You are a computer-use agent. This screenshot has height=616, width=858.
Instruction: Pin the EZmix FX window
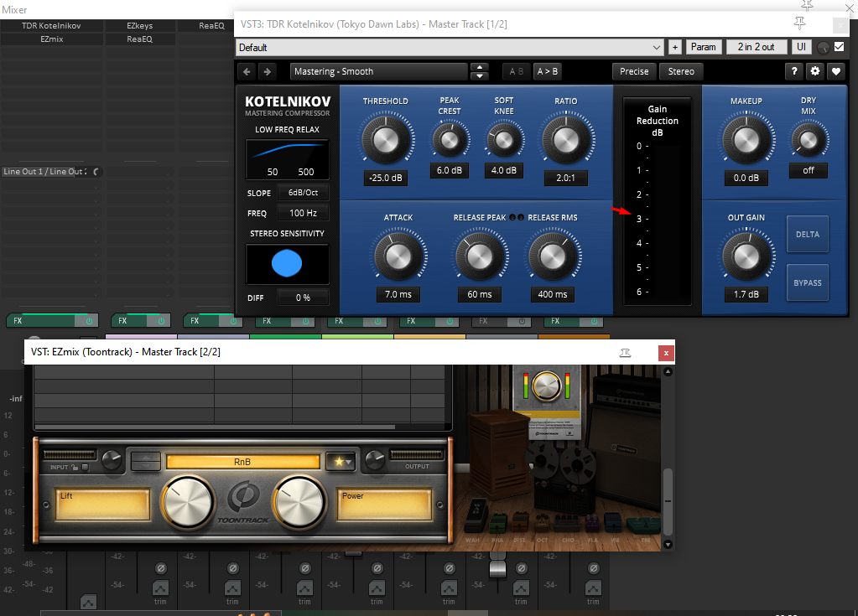(625, 353)
